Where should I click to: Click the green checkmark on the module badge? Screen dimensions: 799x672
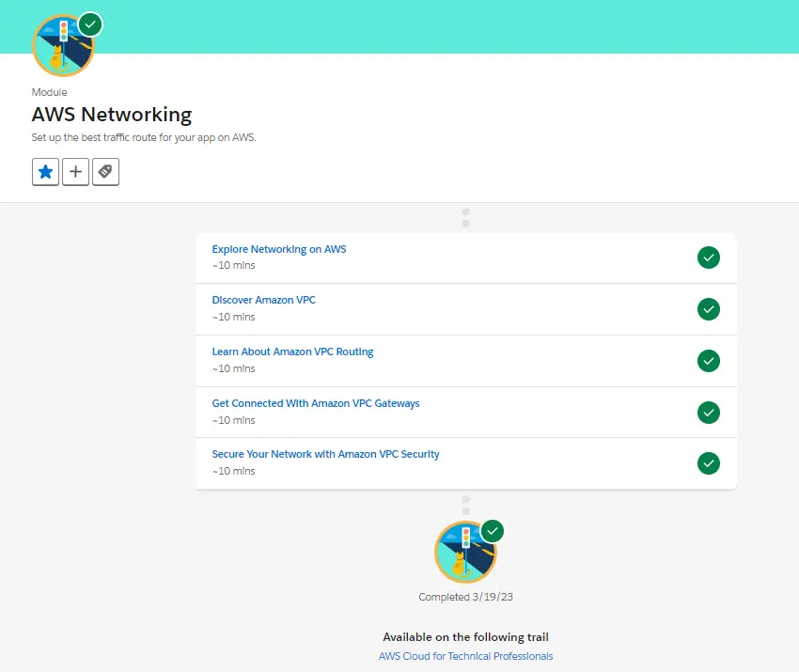89,24
